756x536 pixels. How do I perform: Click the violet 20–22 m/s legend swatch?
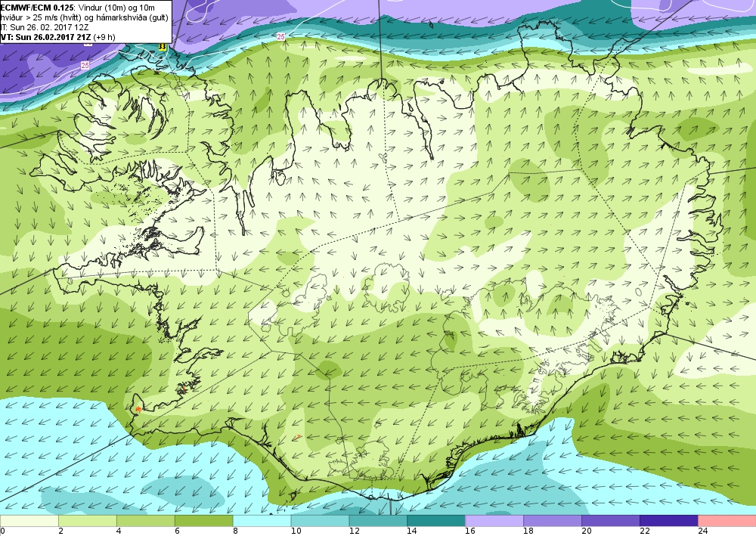point(610,521)
